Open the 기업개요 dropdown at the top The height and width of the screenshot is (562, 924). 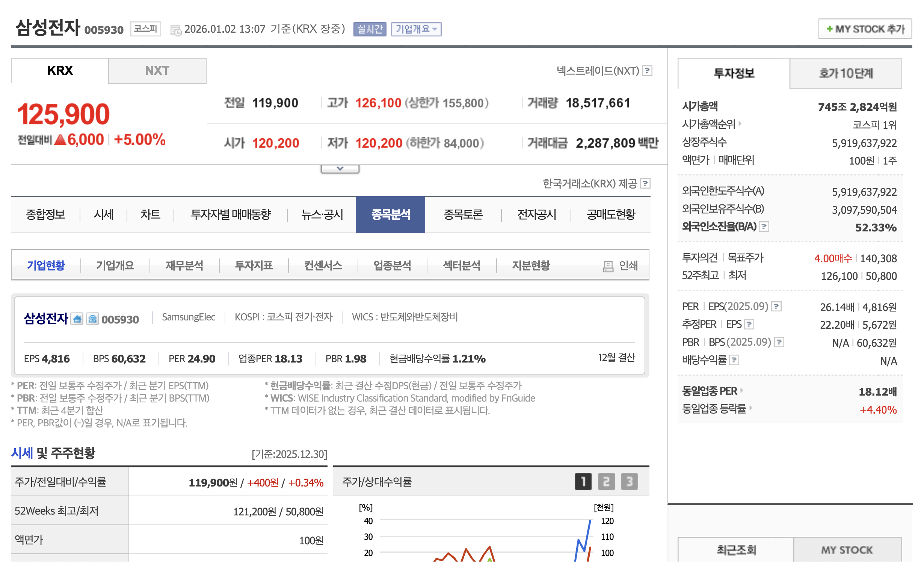[x=416, y=29]
